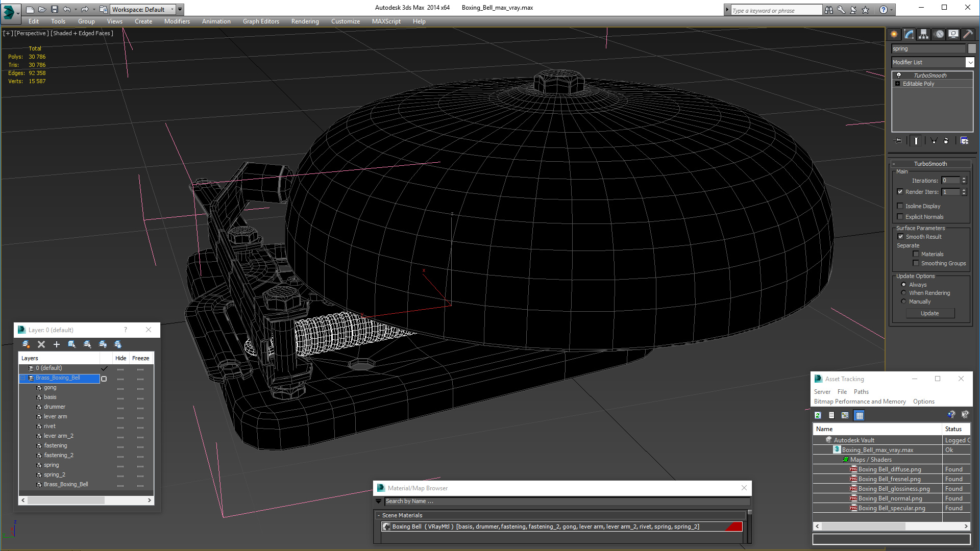
Task: Open the Motion panel icon
Action: click(939, 34)
